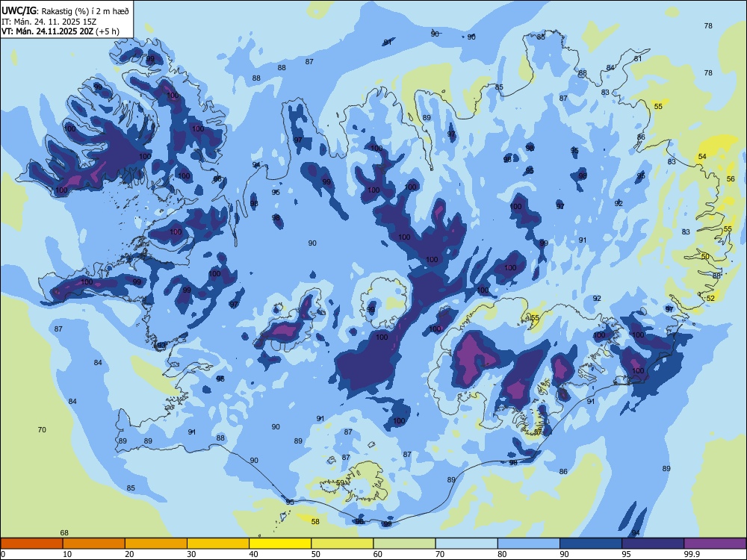The image size is (747, 560).
Task: Click the 'VT: Mán. 24.11.2025 20Z (+5 h)' line
Action: (x=61, y=31)
